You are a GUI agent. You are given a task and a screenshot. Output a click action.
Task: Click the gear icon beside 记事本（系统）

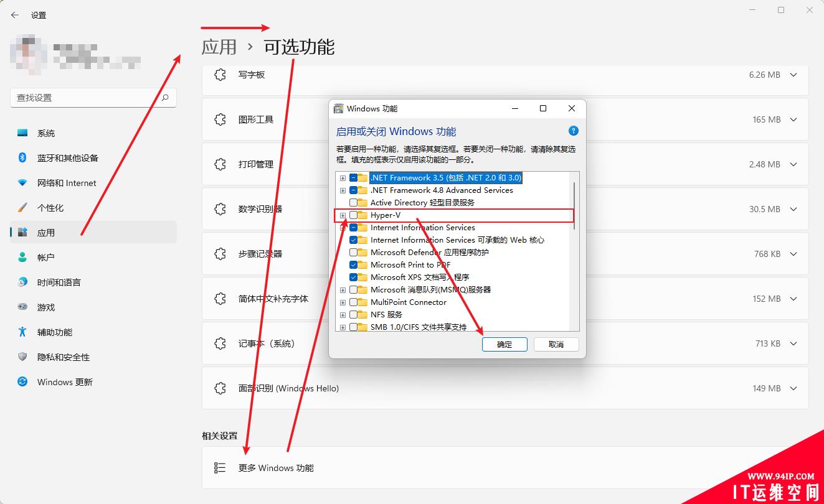[x=220, y=343]
